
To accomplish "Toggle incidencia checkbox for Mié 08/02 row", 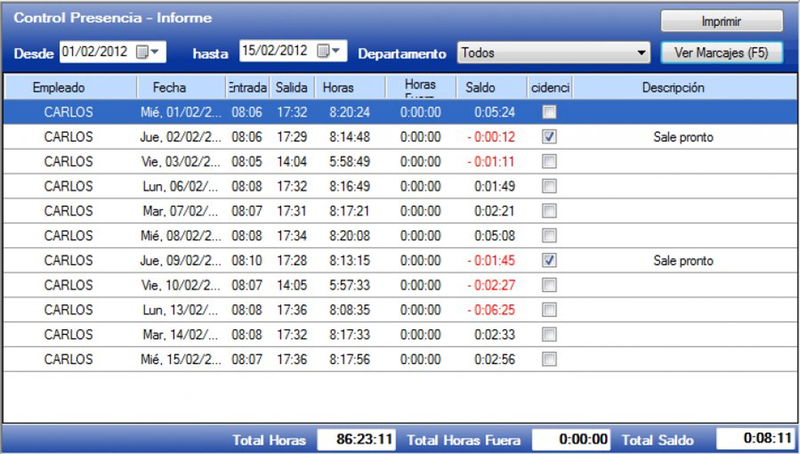I will tap(549, 236).
